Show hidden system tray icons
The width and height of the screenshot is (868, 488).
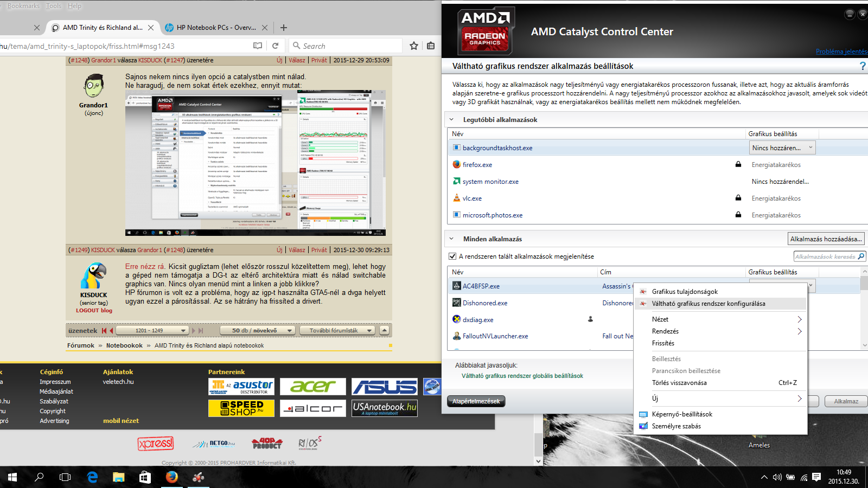[x=764, y=477]
